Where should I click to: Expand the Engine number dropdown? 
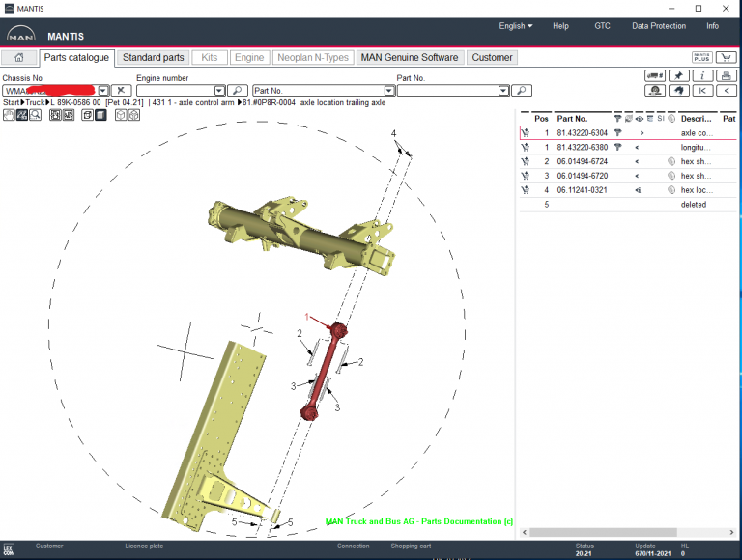point(219,91)
